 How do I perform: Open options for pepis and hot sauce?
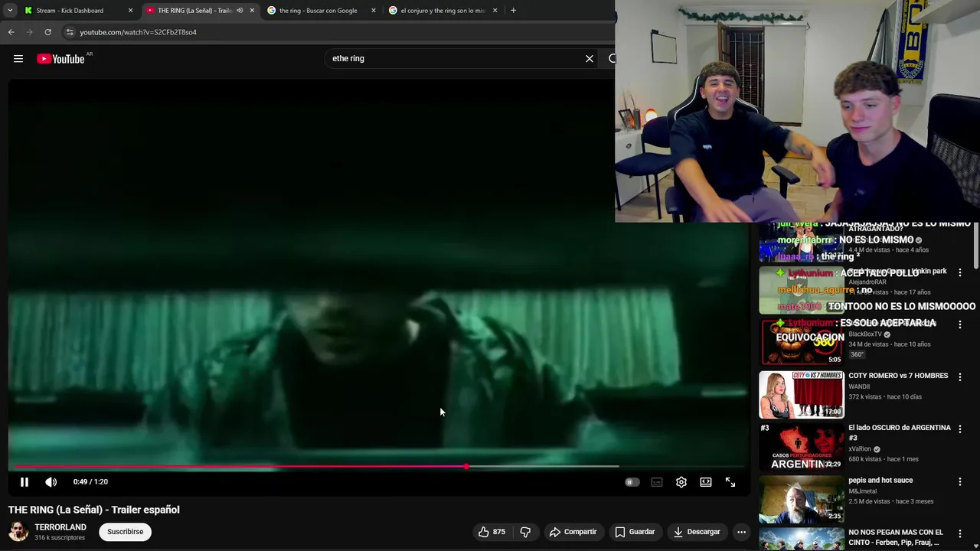pyautogui.click(x=959, y=482)
